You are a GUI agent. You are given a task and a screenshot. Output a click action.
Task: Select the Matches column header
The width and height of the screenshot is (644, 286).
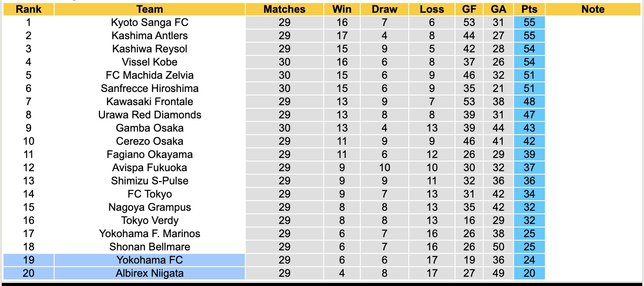tap(284, 9)
